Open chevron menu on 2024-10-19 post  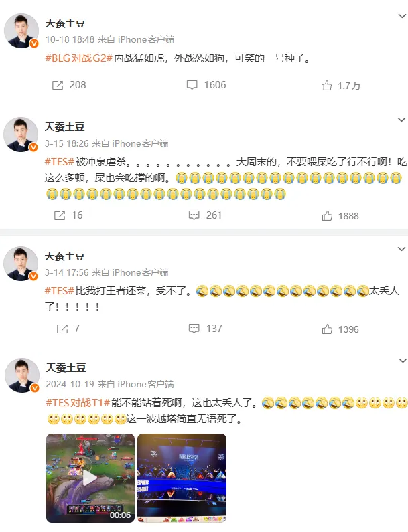coord(403,361)
